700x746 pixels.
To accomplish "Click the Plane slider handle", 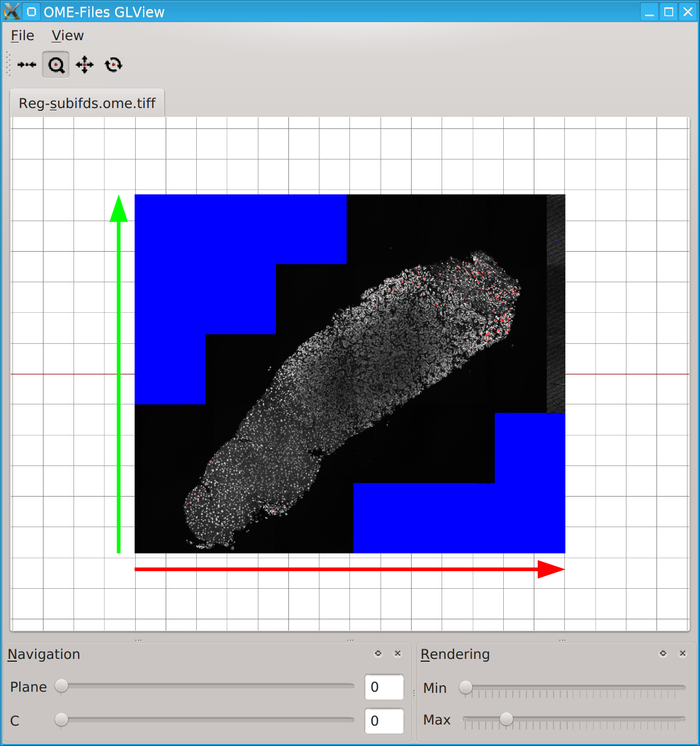I will coord(62,685).
